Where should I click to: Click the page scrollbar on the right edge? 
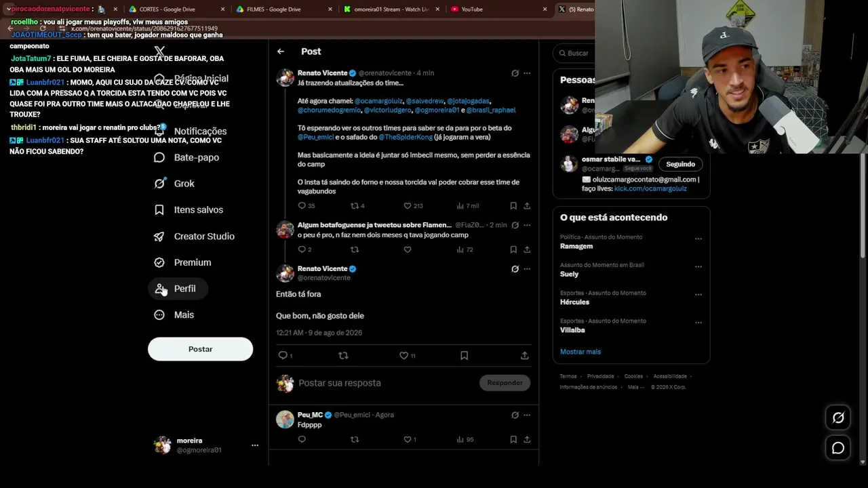(x=863, y=205)
